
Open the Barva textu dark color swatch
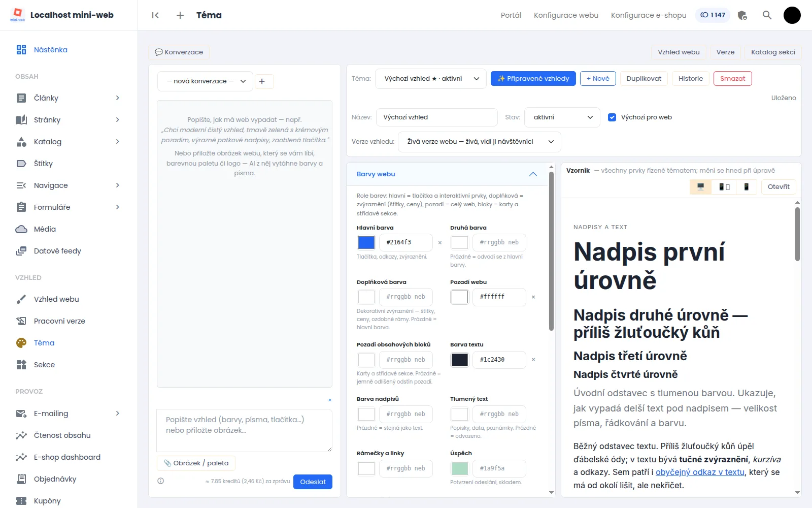point(460,360)
